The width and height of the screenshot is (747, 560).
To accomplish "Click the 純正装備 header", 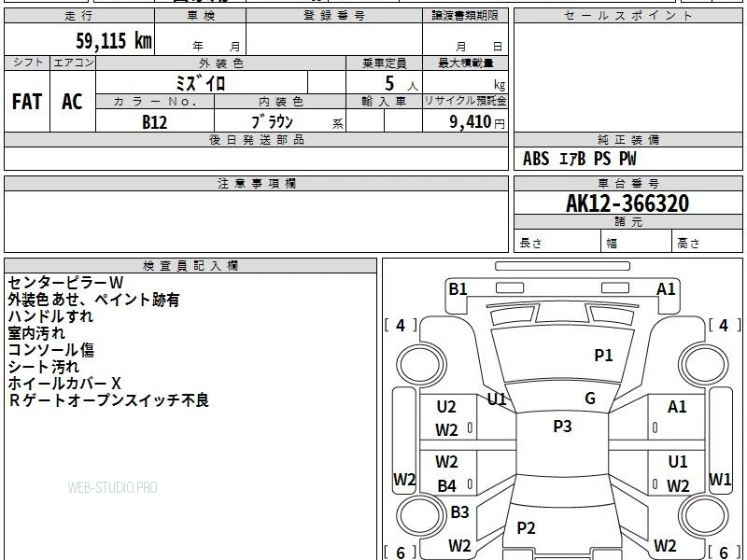I will (627, 139).
